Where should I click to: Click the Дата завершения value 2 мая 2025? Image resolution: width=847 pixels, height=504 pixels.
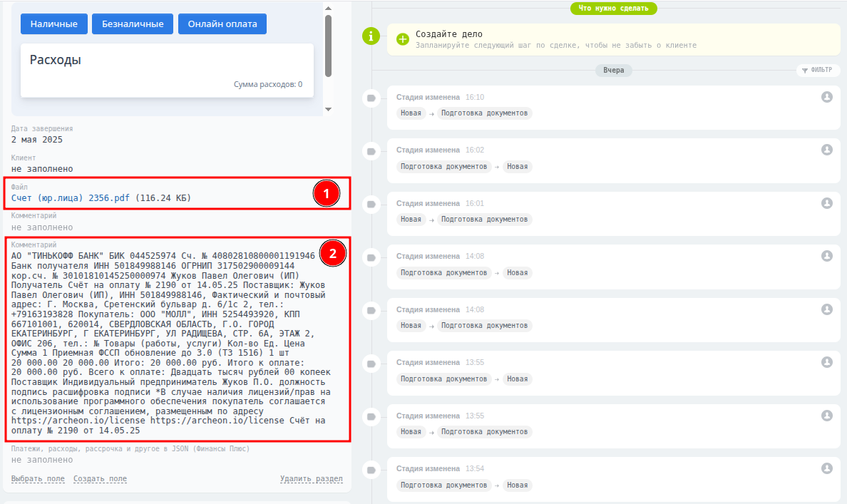[37, 140]
